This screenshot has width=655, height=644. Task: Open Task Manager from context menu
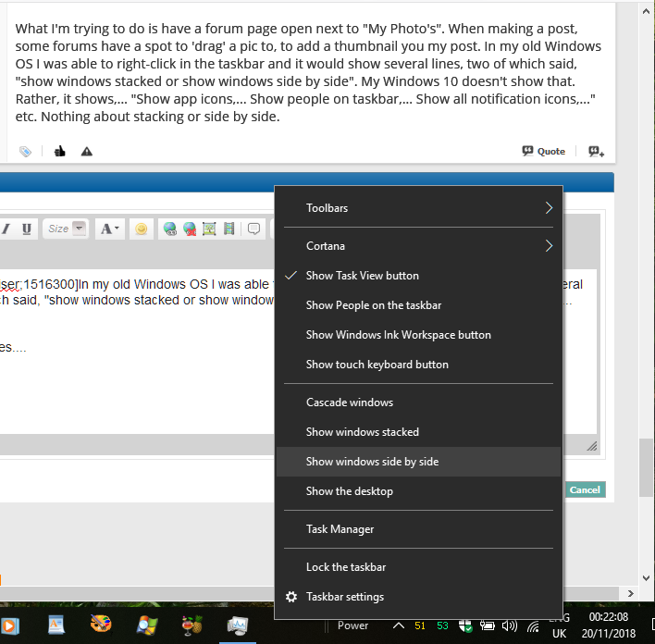point(418,529)
